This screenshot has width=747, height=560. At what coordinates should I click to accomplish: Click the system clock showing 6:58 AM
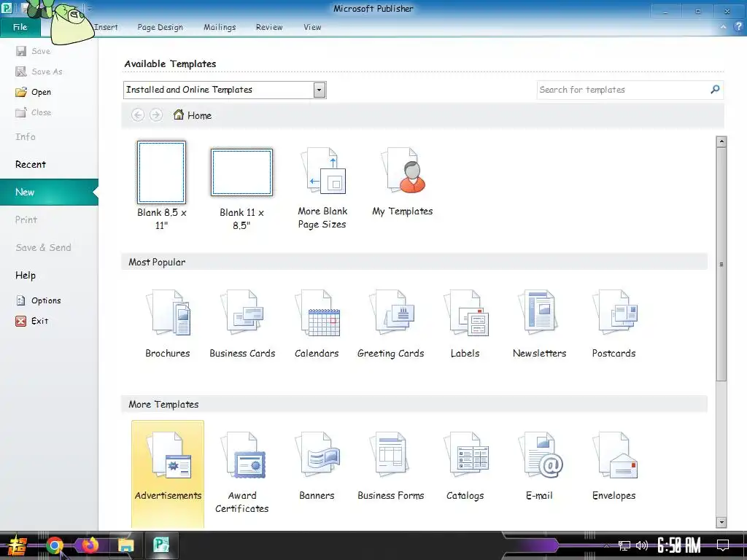pos(679,545)
